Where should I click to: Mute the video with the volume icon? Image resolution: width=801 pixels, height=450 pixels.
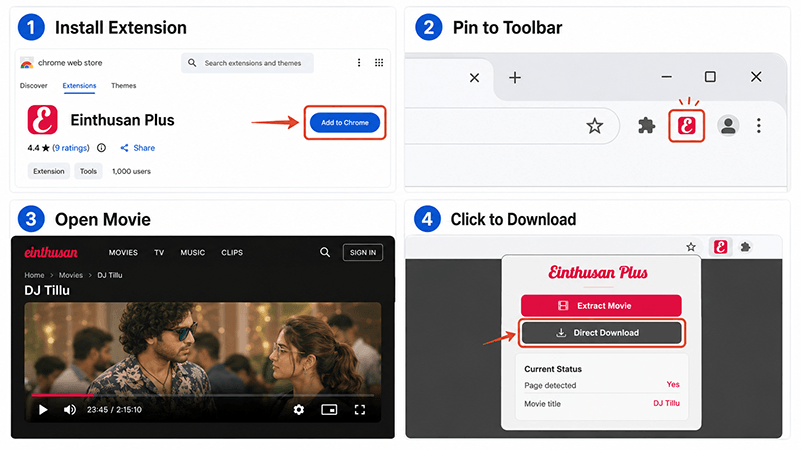point(70,410)
